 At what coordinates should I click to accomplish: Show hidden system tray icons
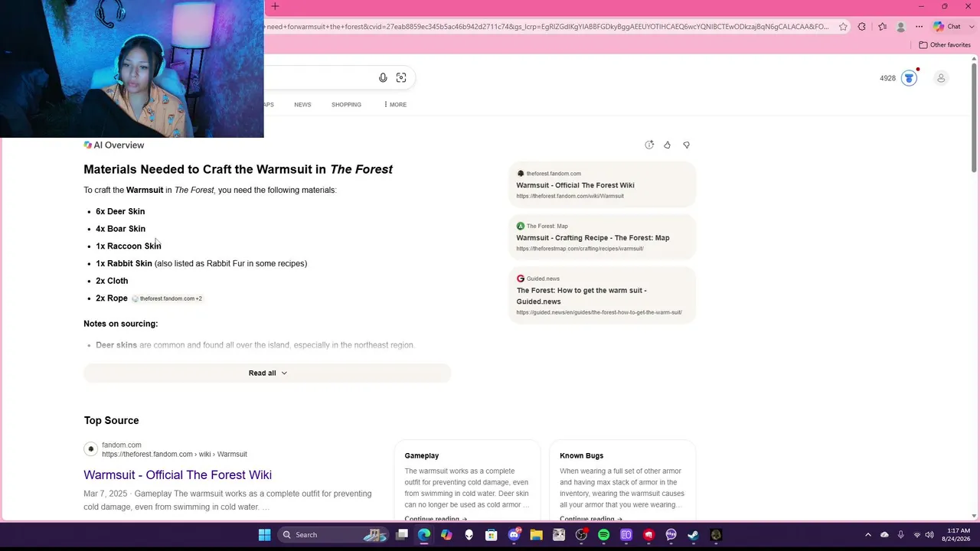867,535
